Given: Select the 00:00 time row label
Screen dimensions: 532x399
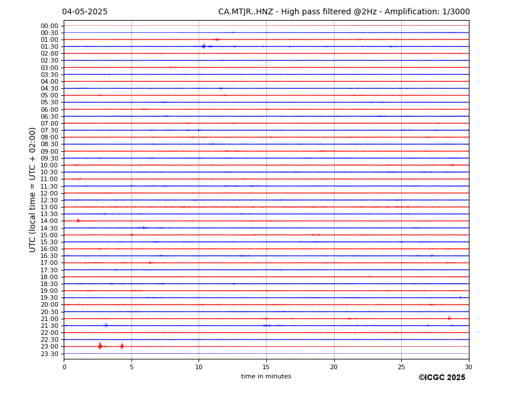Looking at the screenshot, I should (49, 26).
